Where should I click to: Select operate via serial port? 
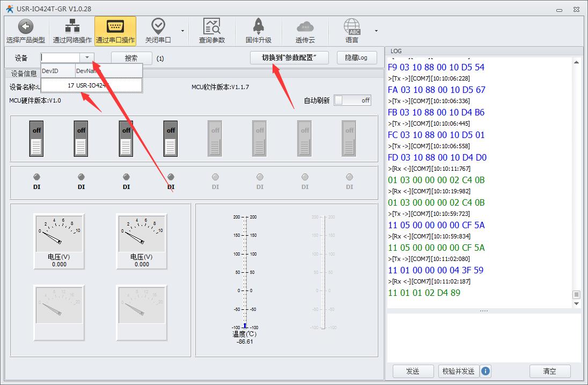point(115,31)
